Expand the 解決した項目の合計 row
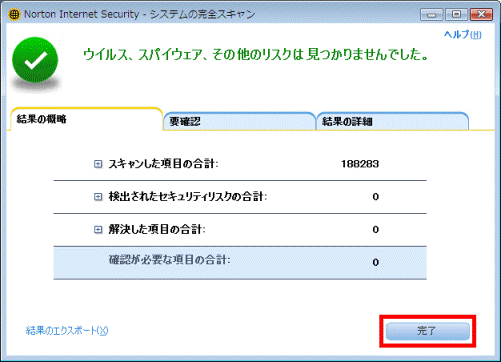501x362 pixels. (x=98, y=229)
